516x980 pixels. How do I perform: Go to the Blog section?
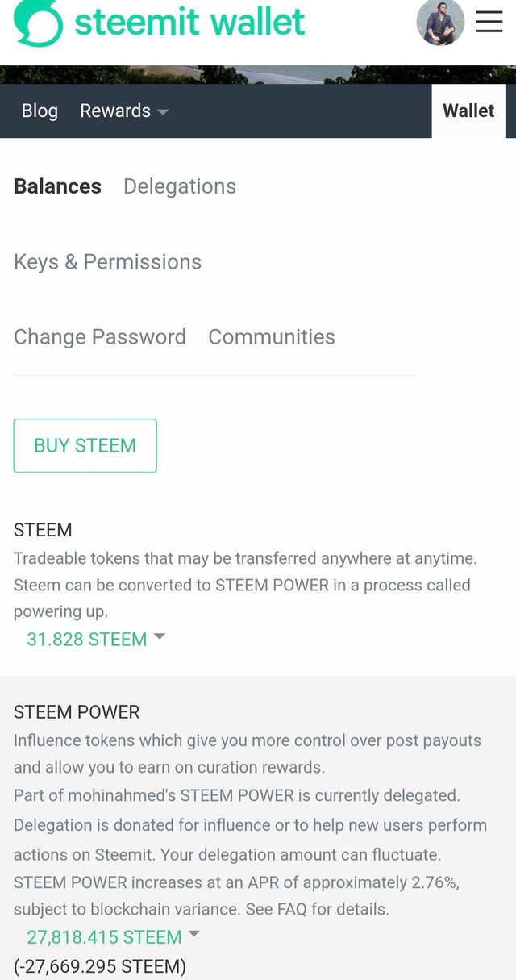point(40,111)
